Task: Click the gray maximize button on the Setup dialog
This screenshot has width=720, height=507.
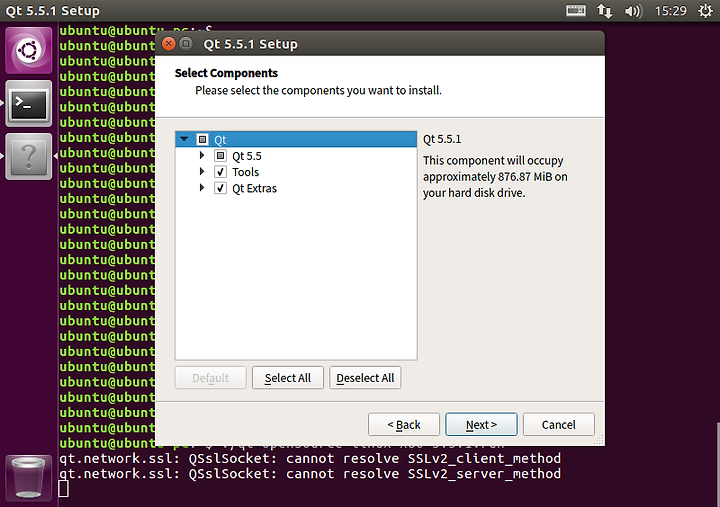Action: (186, 44)
